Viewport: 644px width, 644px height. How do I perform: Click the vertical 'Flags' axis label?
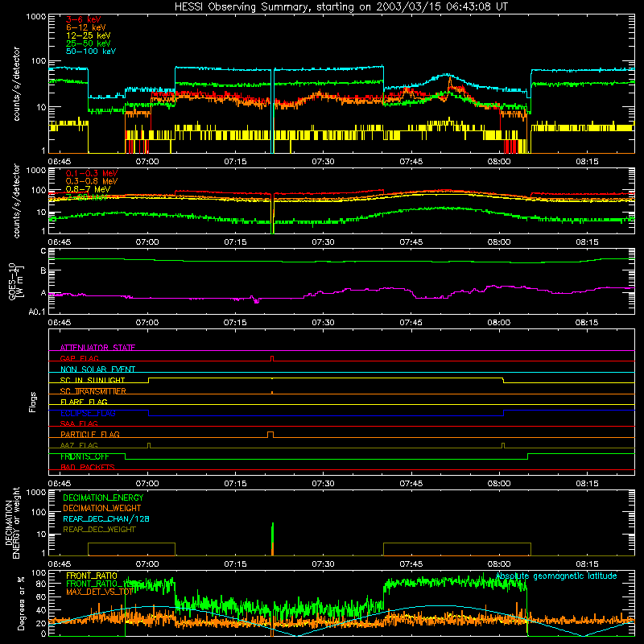pyautogui.click(x=32, y=402)
